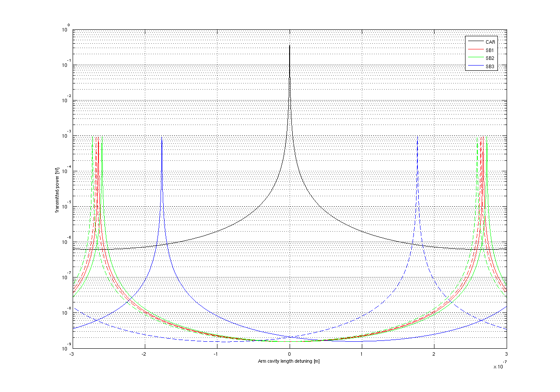Select the bottommost y-axis tick label

[66, 348]
